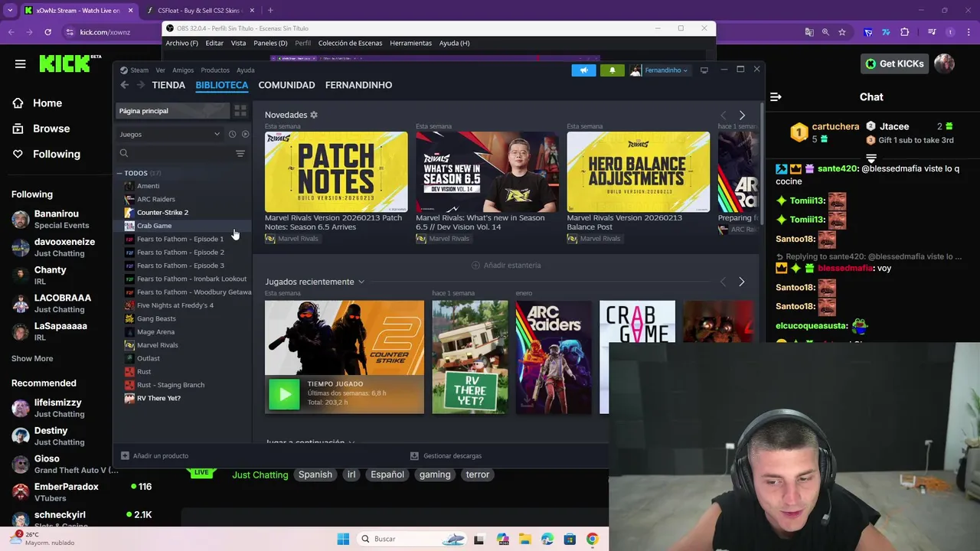Click Añadir estantería in library
Screen dimensions: 980x551
click(506, 266)
